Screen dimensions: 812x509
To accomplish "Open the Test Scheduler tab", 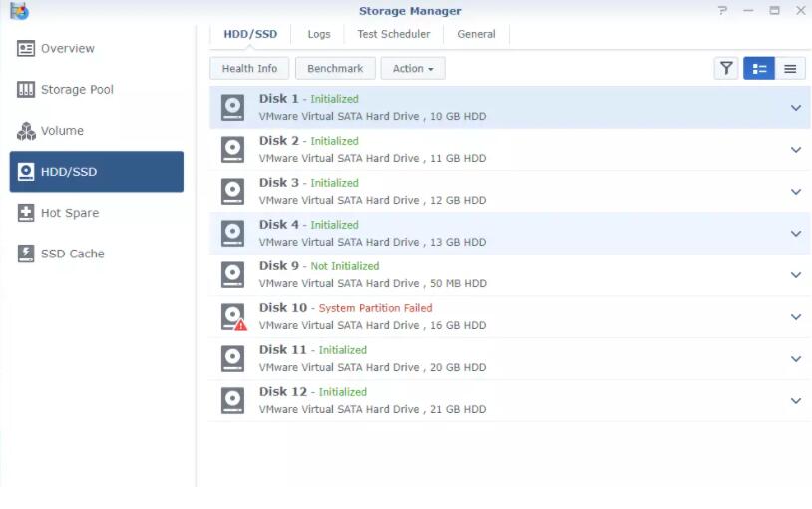I will point(393,34).
